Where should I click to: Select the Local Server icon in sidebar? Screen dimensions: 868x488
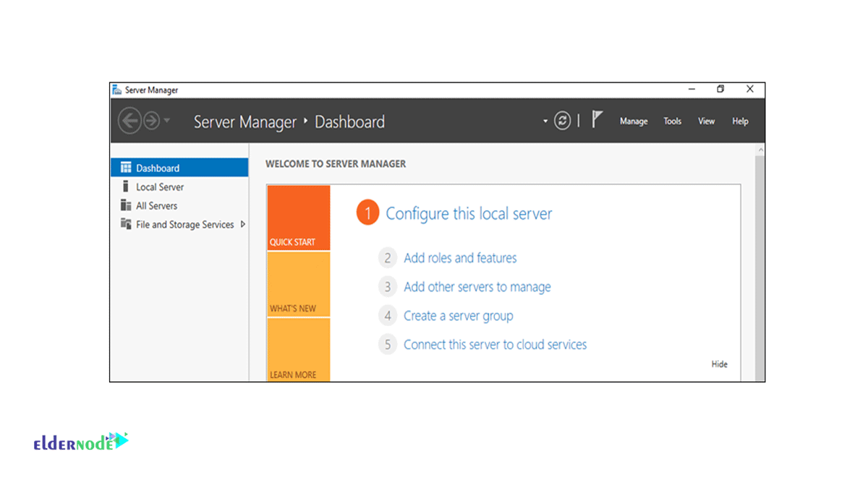124,186
